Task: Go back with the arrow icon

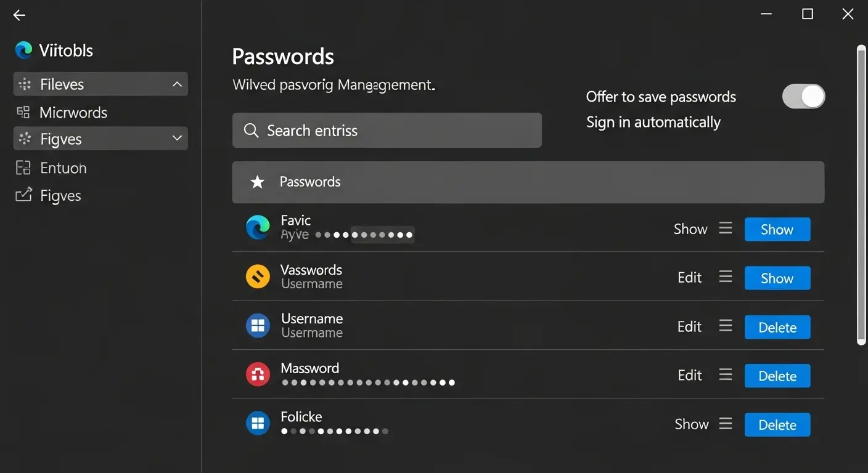Action: coord(19,15)
